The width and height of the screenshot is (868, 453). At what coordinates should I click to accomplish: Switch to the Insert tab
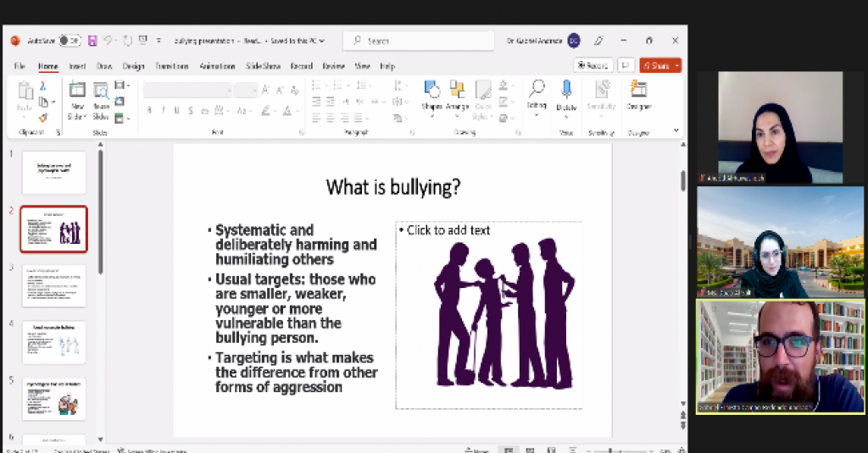pyautogui.click(x=77, y=66)
